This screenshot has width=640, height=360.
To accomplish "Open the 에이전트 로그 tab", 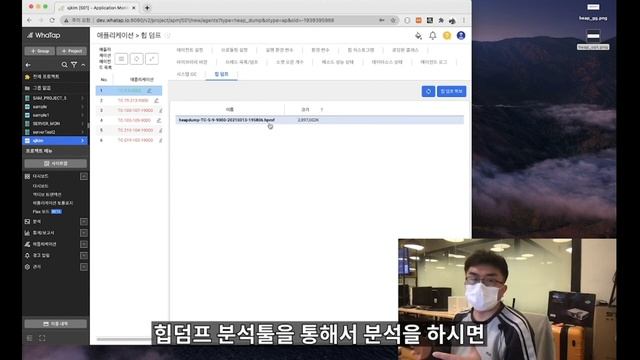I will point(434,62).
